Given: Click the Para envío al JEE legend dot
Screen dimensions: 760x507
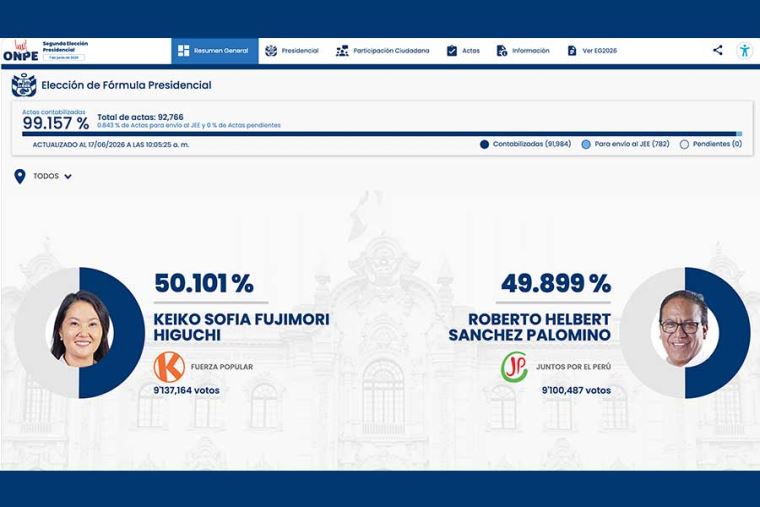Looking at the screenshot, I should click(x=586, y=144).
